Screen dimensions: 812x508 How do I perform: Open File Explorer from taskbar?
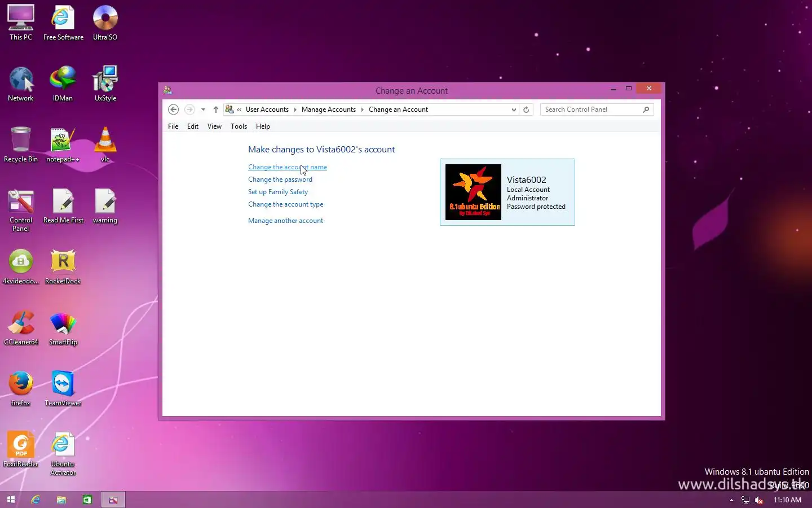point(61,500)
